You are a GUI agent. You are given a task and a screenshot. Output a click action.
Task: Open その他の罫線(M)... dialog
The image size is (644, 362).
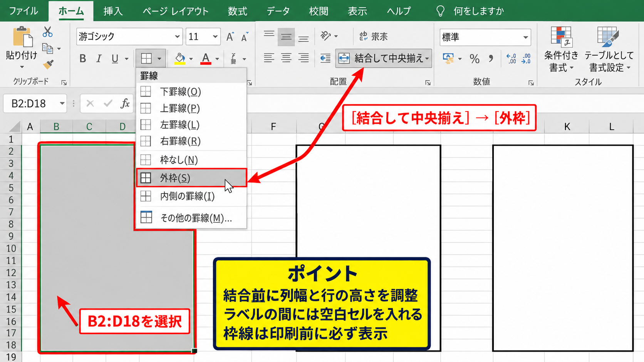coord(191,218)
